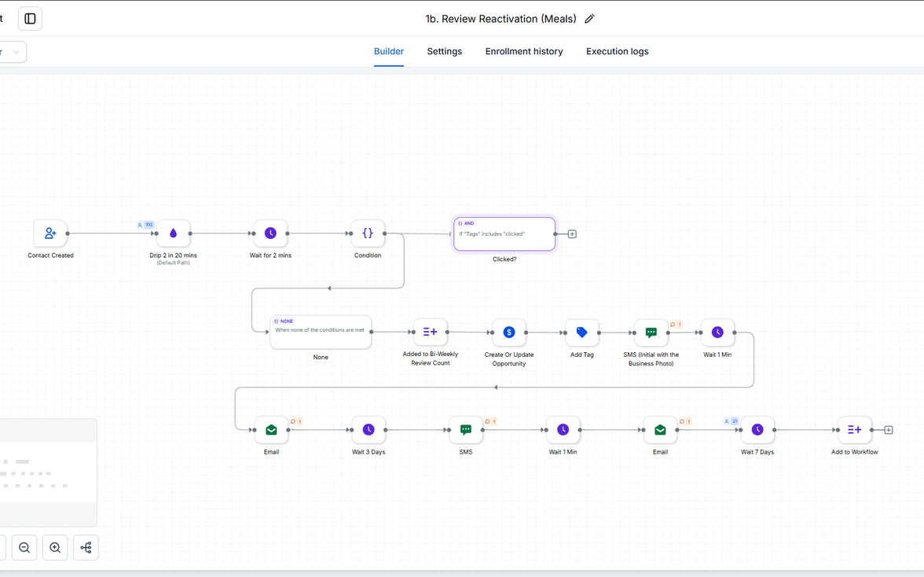
Task: Select the Clicked? AND branch card
Action: [504, 234]
